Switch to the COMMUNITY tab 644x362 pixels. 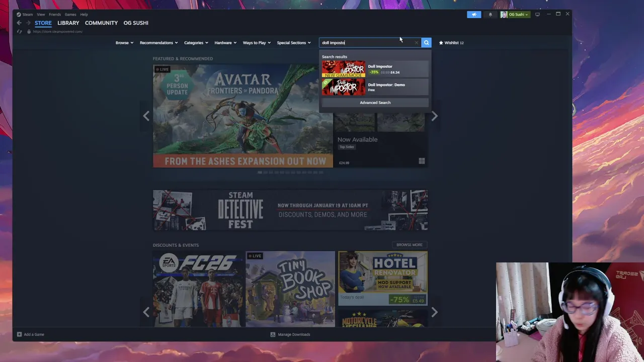(101, 23)
